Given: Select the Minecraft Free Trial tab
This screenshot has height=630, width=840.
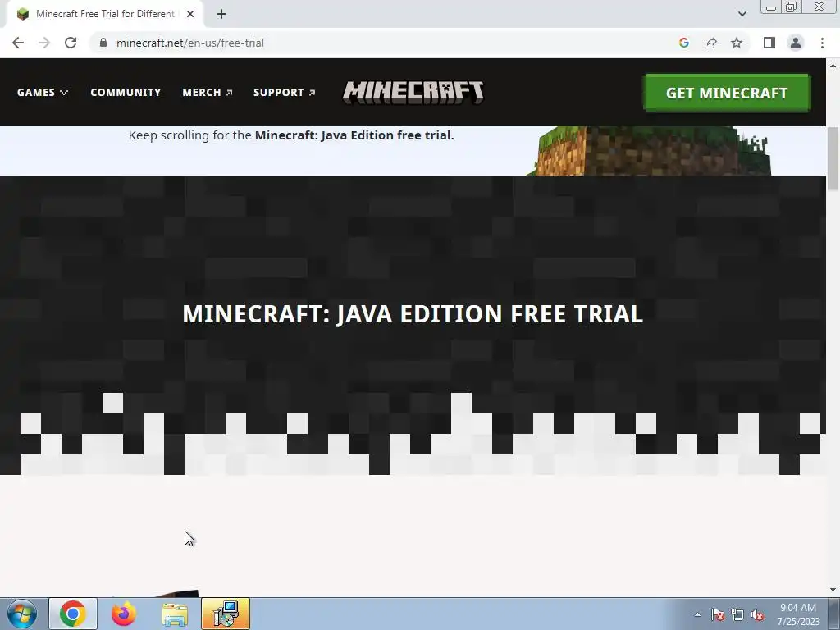Looking at the screenshot, I should (104, 14).
